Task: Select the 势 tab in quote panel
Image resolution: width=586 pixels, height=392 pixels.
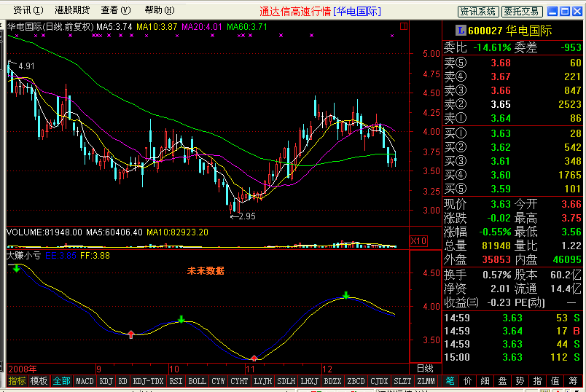Action: [x=520, y=381]
